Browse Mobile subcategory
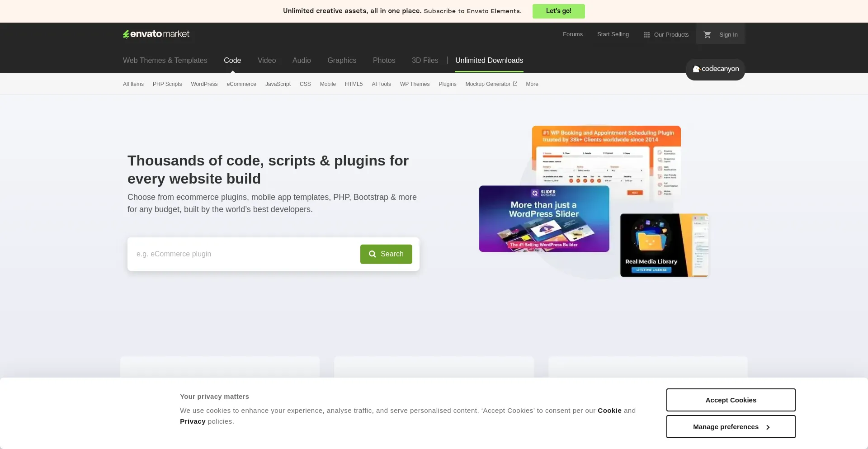Image resolution: width=868 pixels, height=449 pixels. 328,84
